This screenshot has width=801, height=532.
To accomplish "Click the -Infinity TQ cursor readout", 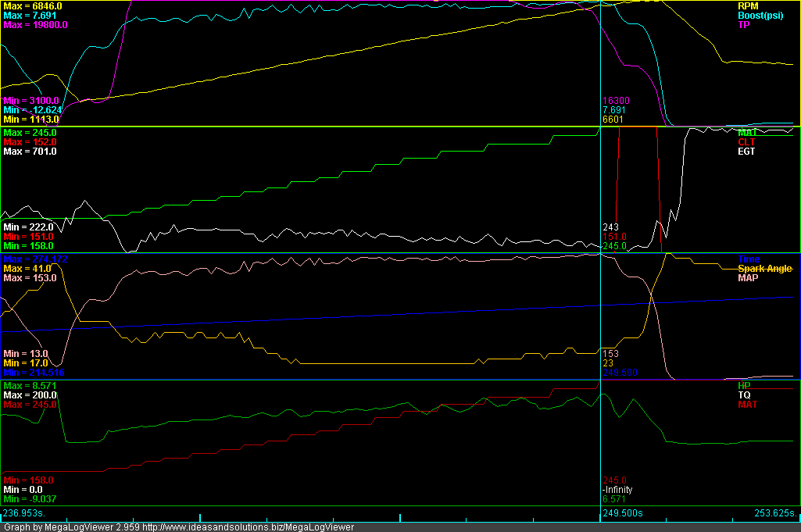I will [x=617, y=490].
